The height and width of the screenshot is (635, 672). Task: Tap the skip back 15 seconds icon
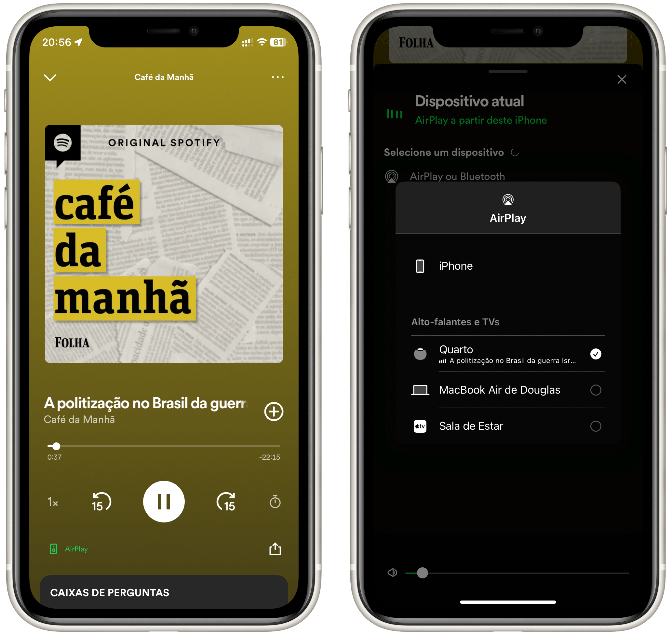pyautogui.click(x=116, y=501)
